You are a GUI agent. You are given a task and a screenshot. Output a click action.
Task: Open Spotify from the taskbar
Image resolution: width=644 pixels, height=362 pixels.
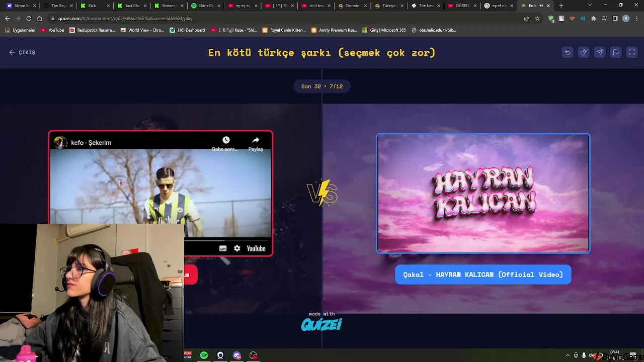[204, 355]
